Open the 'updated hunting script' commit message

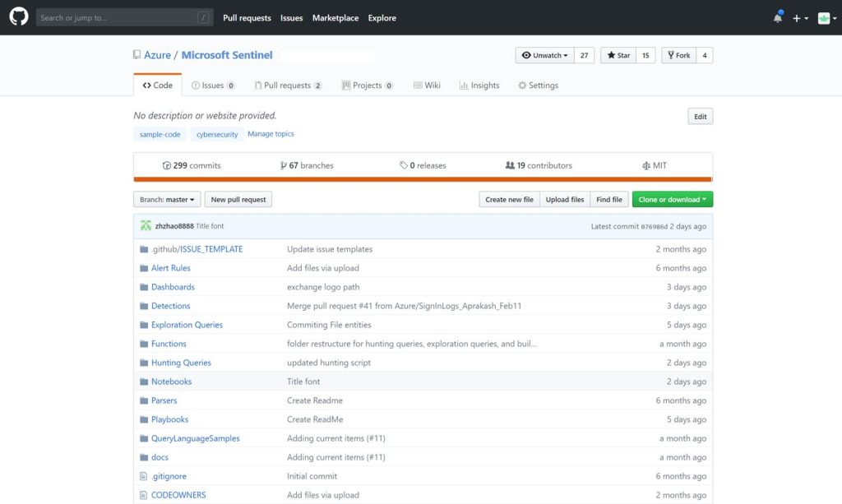point(329,363)
